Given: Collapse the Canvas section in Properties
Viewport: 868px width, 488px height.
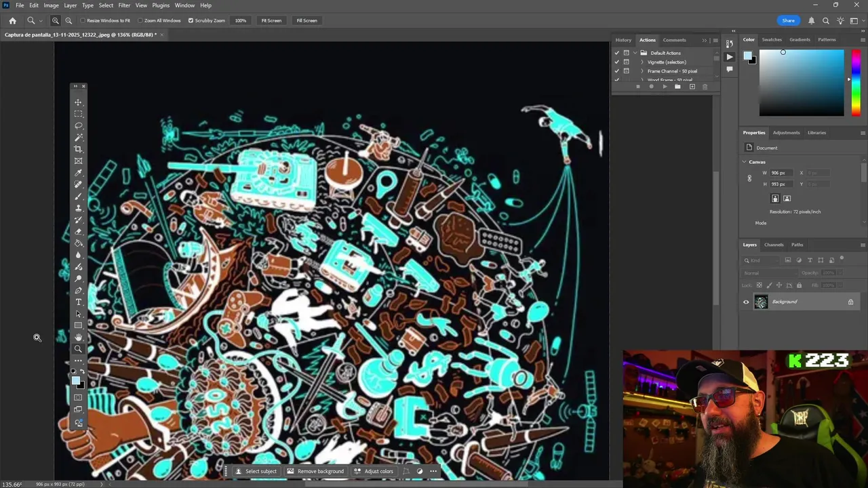Looking at the screenshot, I should click(744, 162).
